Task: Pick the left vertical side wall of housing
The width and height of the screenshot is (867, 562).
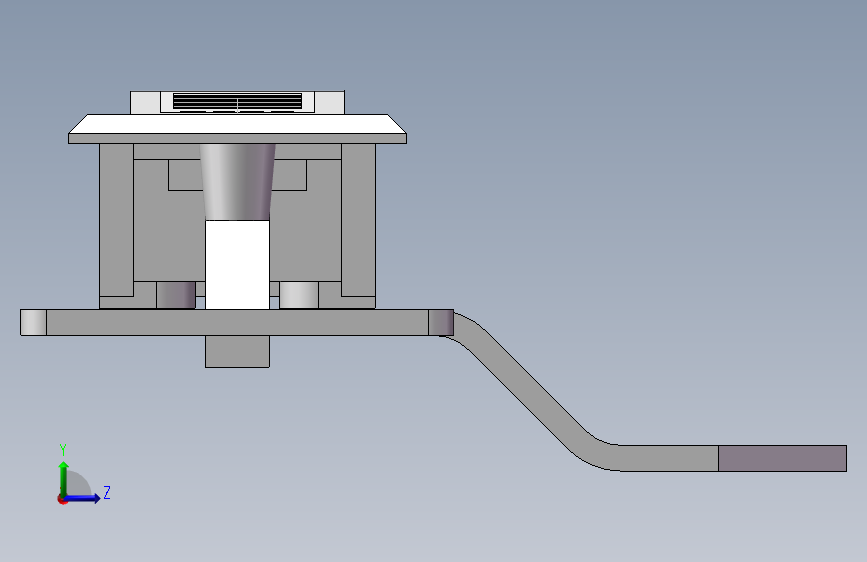Action: [x=117, y=220]
